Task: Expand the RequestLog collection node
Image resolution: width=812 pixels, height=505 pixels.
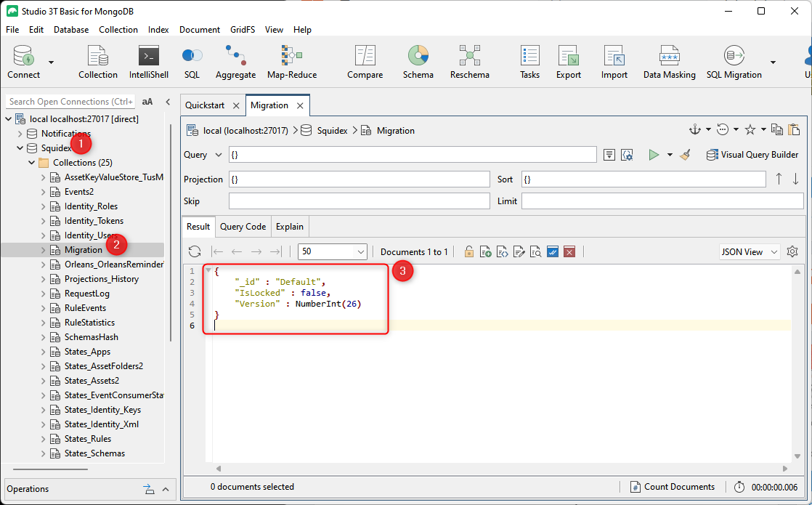Action: 44,293
